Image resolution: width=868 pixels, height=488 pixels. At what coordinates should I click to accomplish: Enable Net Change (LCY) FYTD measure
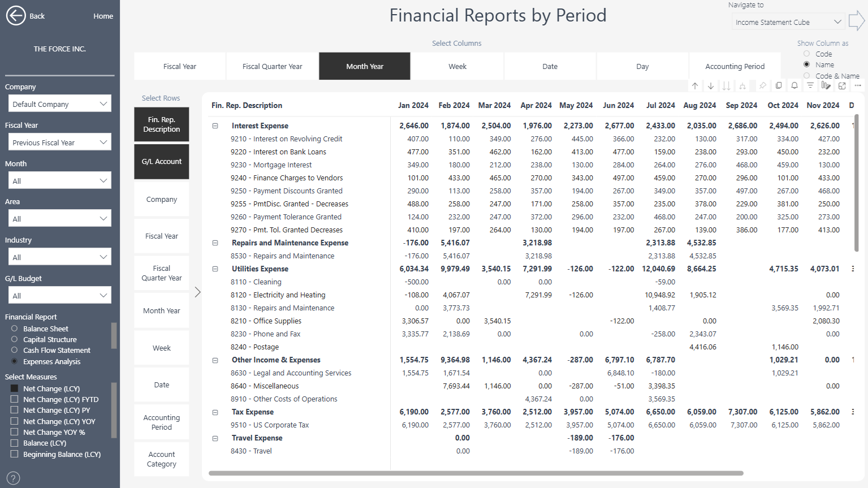point(15,399)
